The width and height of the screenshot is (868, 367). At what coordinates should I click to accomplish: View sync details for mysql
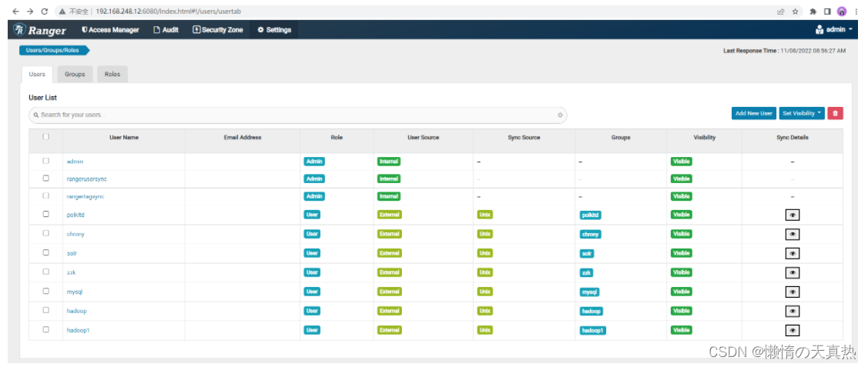[793, 292]
